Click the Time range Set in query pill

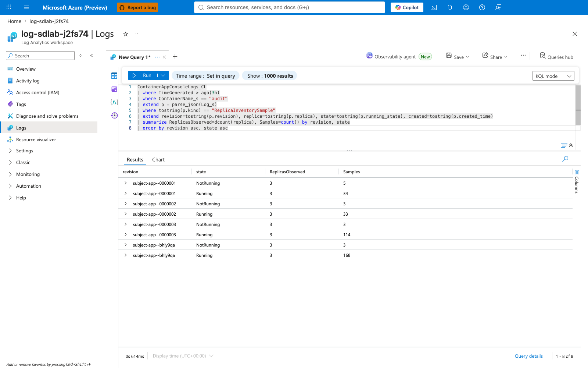(205, 76)
